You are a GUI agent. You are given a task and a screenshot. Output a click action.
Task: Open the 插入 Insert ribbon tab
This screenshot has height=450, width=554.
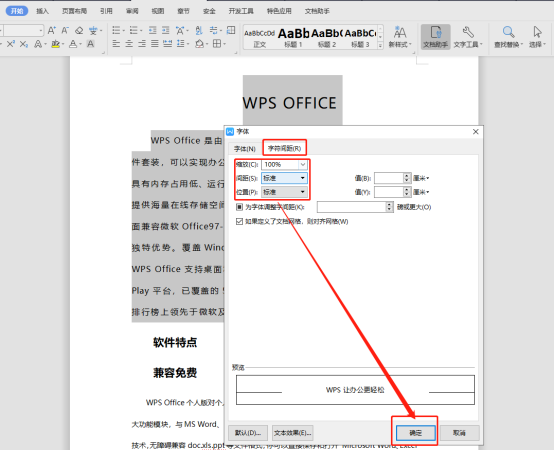pyautogui.click(x=42, y=11)
